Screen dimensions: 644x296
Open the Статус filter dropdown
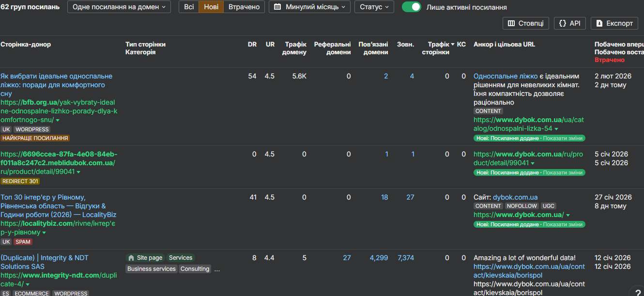(374, 7)
